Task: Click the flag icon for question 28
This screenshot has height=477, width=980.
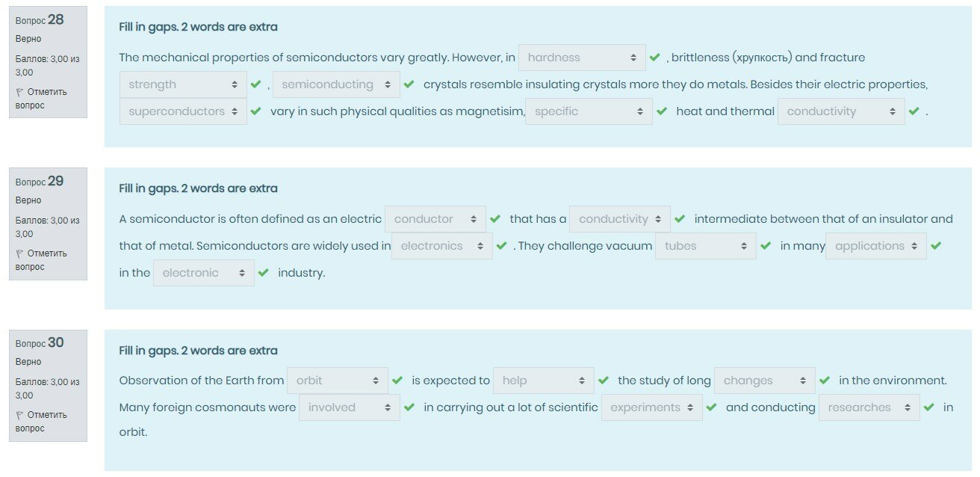Action: point(19,92)
